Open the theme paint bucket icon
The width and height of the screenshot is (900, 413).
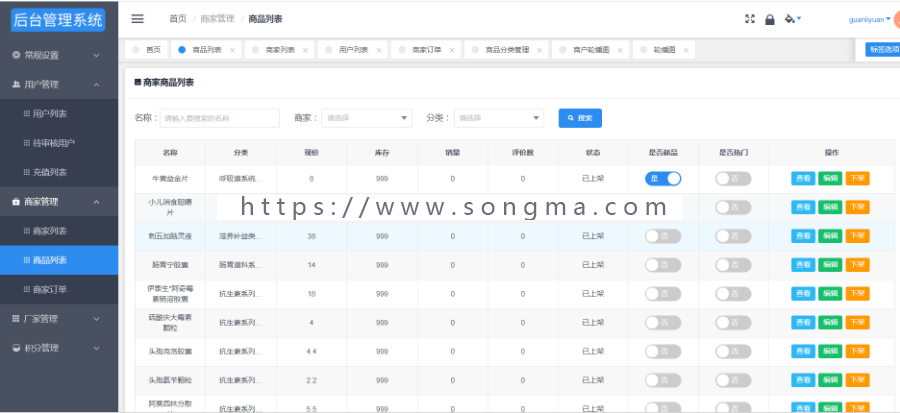pyautogui.click(x=791, y=19)
